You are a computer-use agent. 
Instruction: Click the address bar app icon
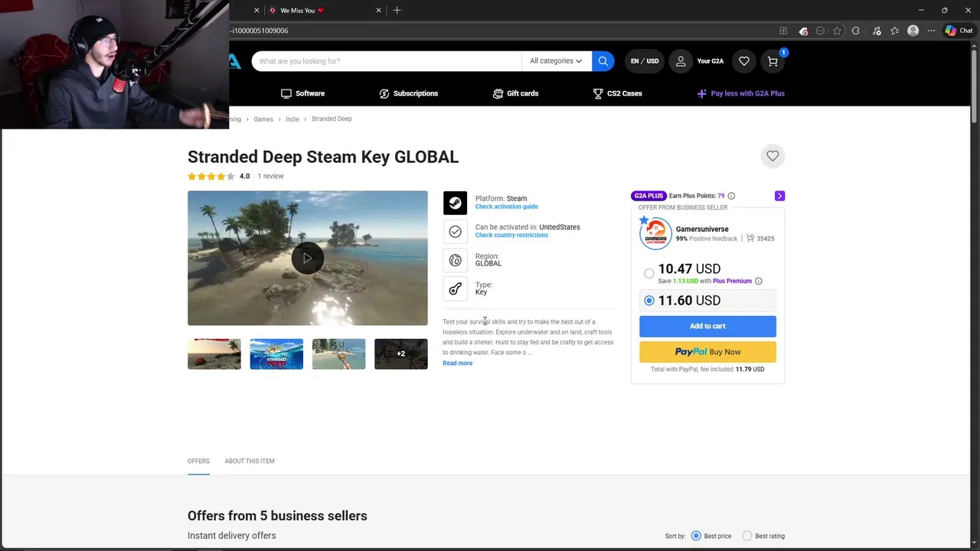(783, 31)
